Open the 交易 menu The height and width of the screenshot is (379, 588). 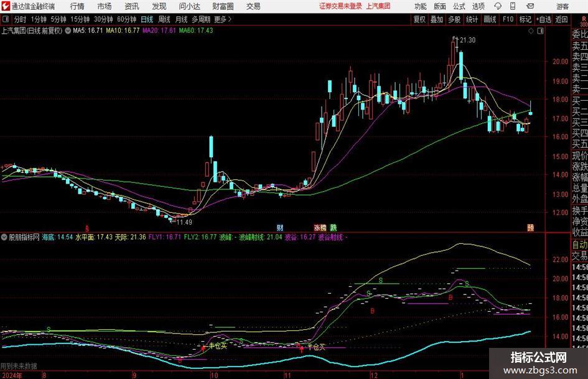click(x=253, y=6)
